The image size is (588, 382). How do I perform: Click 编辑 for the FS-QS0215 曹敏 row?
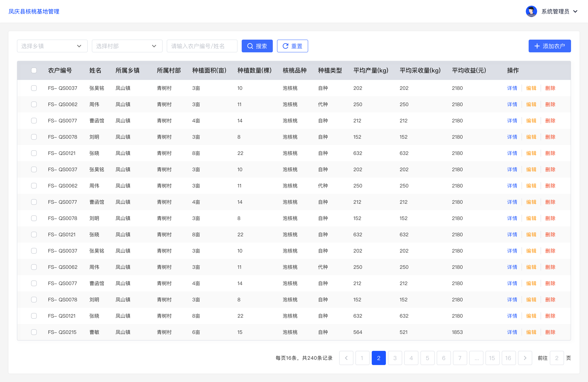531,332
